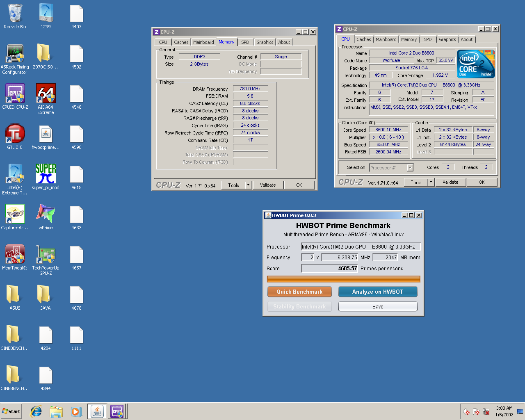The image size is (525, 420).
Task: Click Analyze on HWBOT button
Action: [378, 292]
